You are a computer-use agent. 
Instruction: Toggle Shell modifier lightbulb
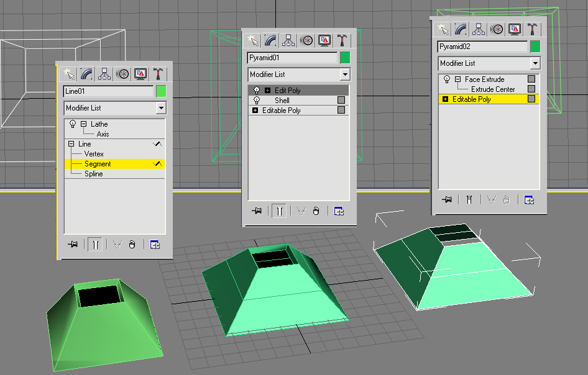pos(257,101)
